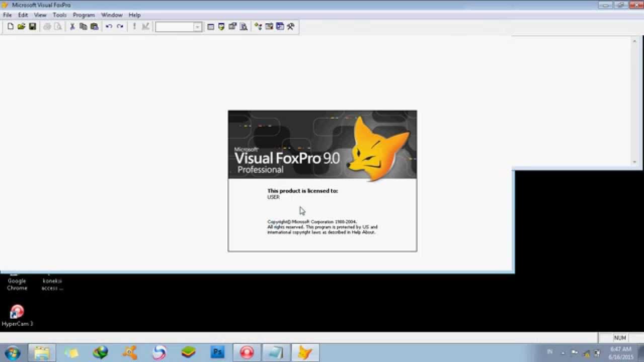644x362 pixels.
Task: Click the Visual FoxPro fox taskbar button
Action: (x=305, y=353)
